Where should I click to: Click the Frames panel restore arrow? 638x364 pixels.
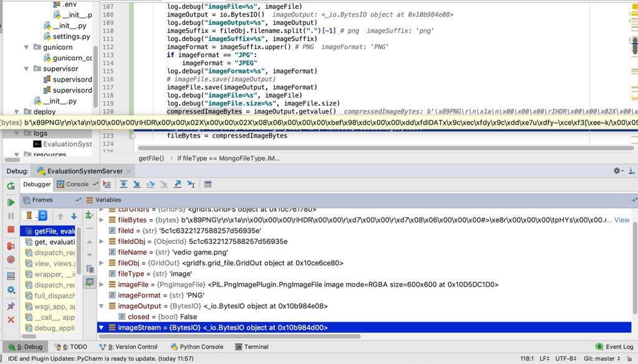tap(78, 200)
